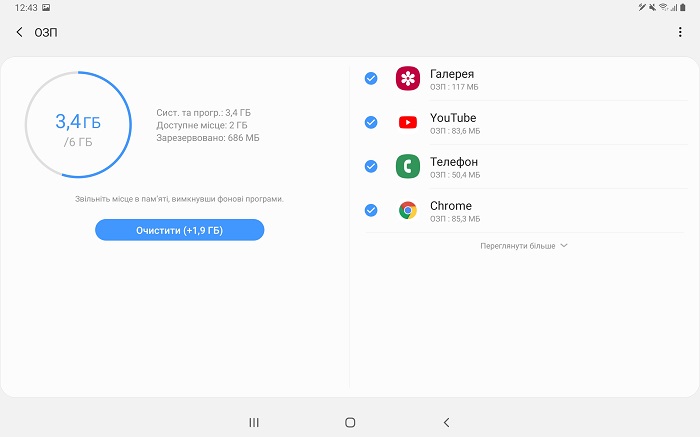Uncheck the Chrome checkbox
Screen dimensions: 700x437
pos(371,210)
